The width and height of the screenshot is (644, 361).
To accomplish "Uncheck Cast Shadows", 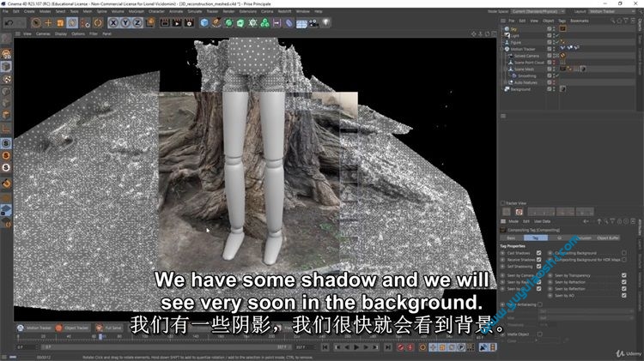I will pyautogui.click(x=539, y=253).
